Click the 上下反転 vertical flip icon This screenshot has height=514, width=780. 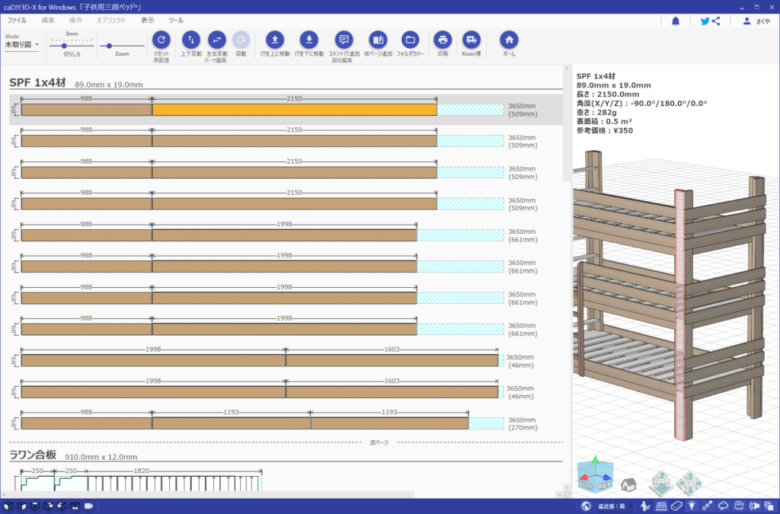(191, 40)
